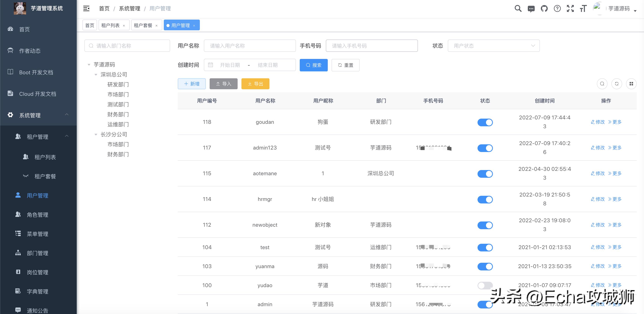The width and height of the screenshot is (644, 314).
Task: Open column settings grid icon above table
Action: coord(632,84)
